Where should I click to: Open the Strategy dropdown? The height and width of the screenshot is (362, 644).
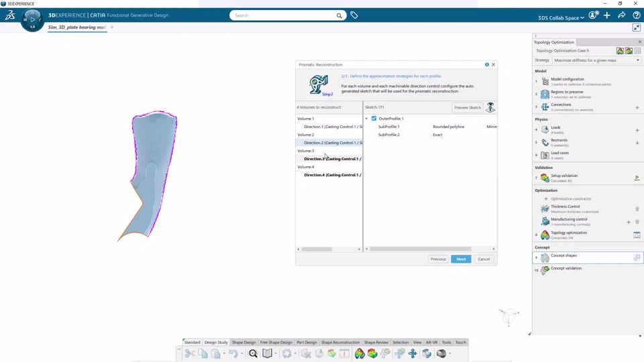596,60
